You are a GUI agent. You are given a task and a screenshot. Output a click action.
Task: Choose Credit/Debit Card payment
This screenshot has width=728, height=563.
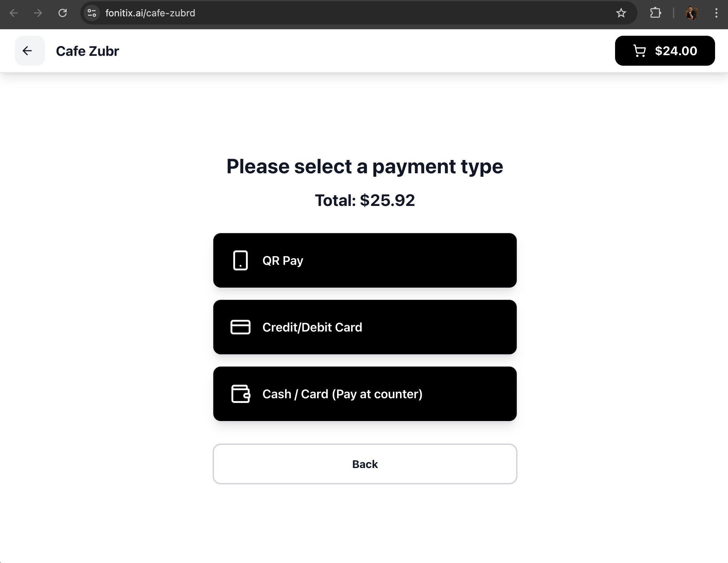point(365,327)
